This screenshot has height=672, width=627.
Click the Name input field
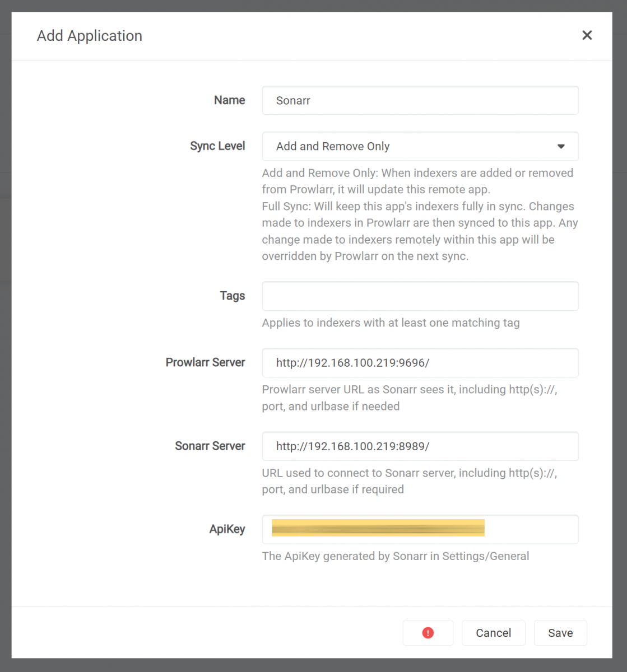click(420, 100)
